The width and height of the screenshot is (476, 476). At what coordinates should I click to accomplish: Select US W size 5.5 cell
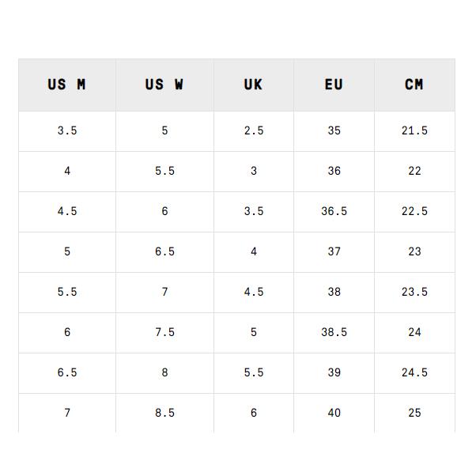(x=164, y=171)
